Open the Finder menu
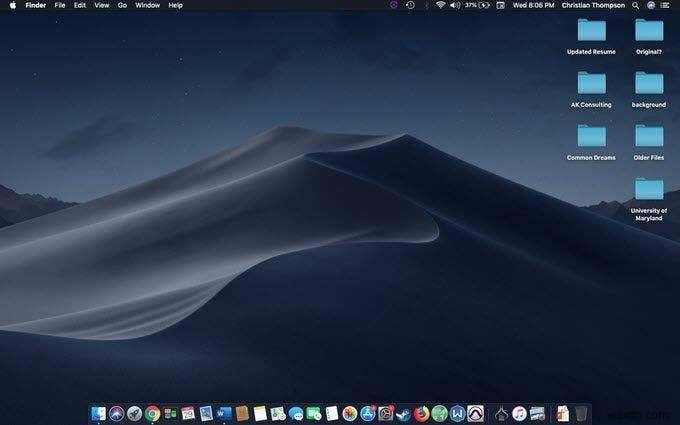The height and width of the screenshot is (425, 680). click(36, 5)
